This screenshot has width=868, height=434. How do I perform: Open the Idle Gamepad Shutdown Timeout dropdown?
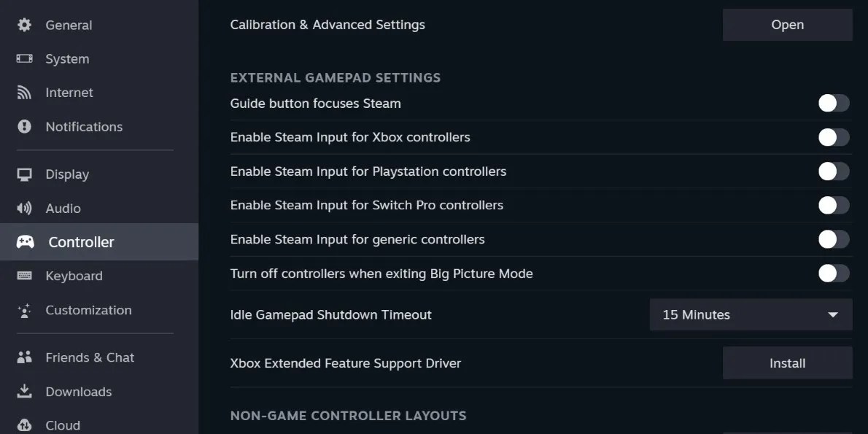pyautogui.click(x=751, y=314)
